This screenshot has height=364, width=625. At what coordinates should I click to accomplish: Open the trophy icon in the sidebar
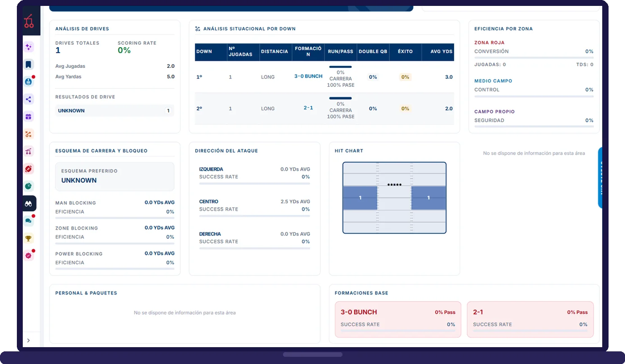(28, 238)
